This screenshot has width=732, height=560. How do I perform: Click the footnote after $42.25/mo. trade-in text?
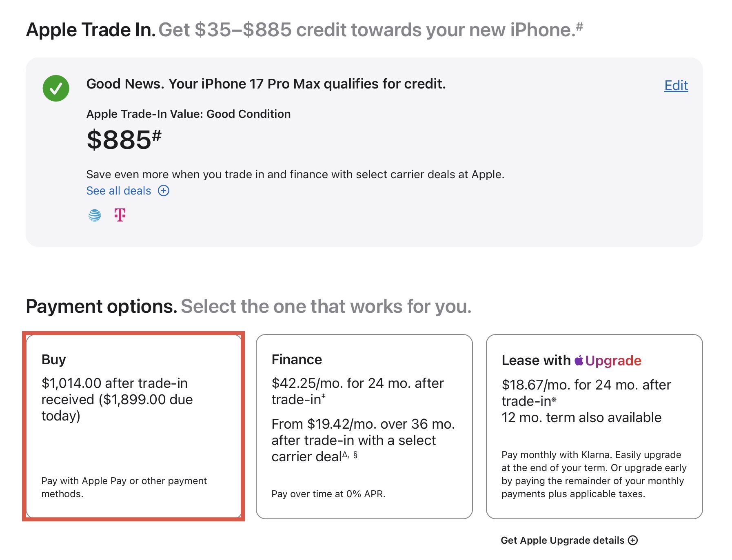click(x=324, y=395)
